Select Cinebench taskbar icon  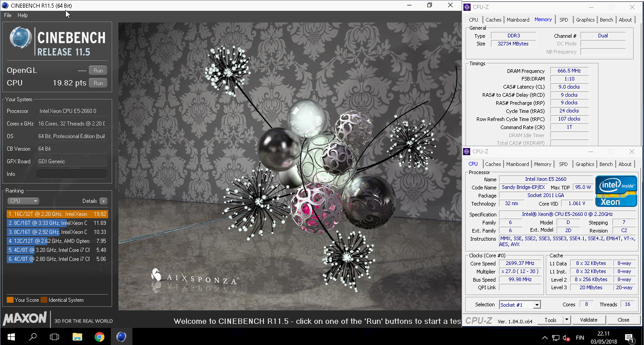coord(121,336)
